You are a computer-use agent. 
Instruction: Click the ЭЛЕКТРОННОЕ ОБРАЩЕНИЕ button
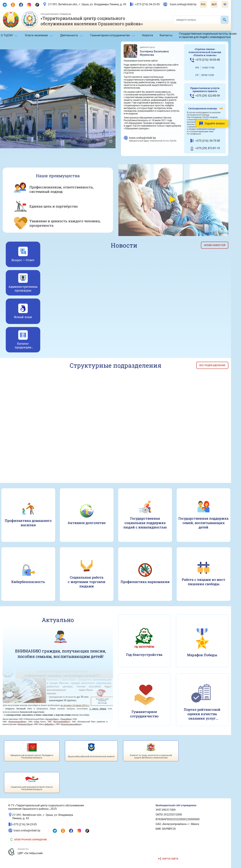pyautogui.click(x=29, y=839)
